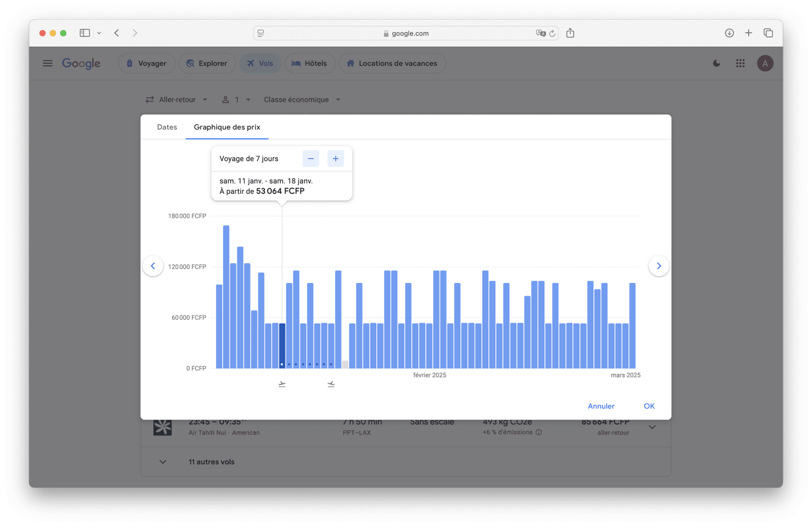The width and height of the screenshot is (812, 526).
Task: Show later dates with right chevron
Action: (659, 266)
